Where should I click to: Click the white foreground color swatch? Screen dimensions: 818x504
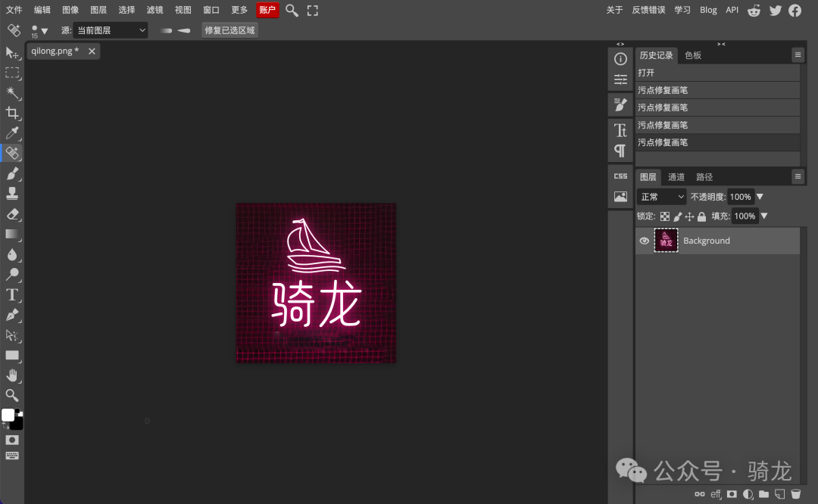(8, 415)
